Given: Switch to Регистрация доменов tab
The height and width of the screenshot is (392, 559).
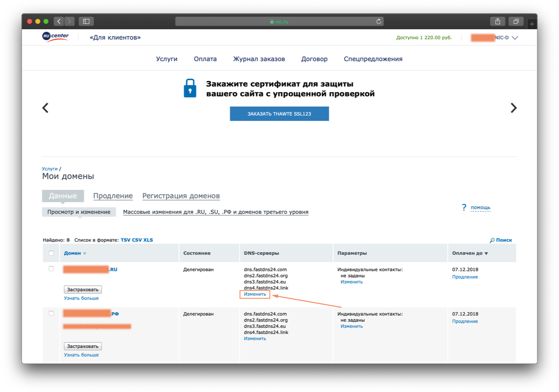Looking at the screenshot, I should 181,196.
